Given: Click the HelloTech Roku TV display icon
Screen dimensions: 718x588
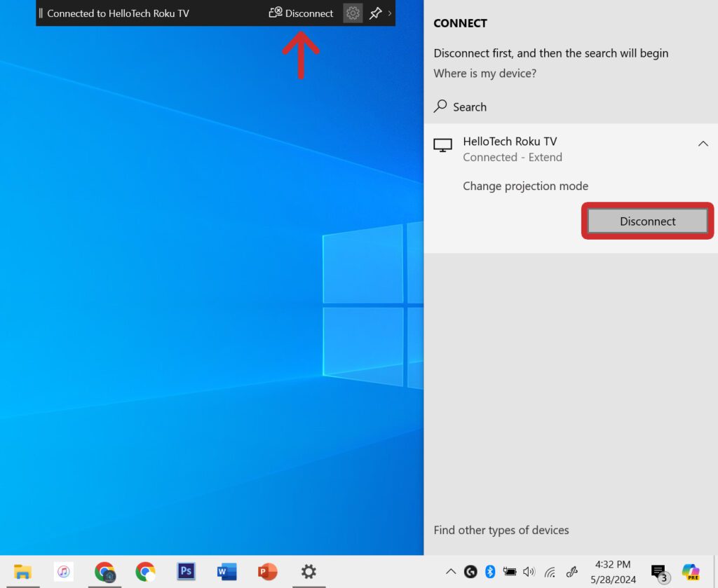Looking at the screenshot, I should click(x=442, y=144).
